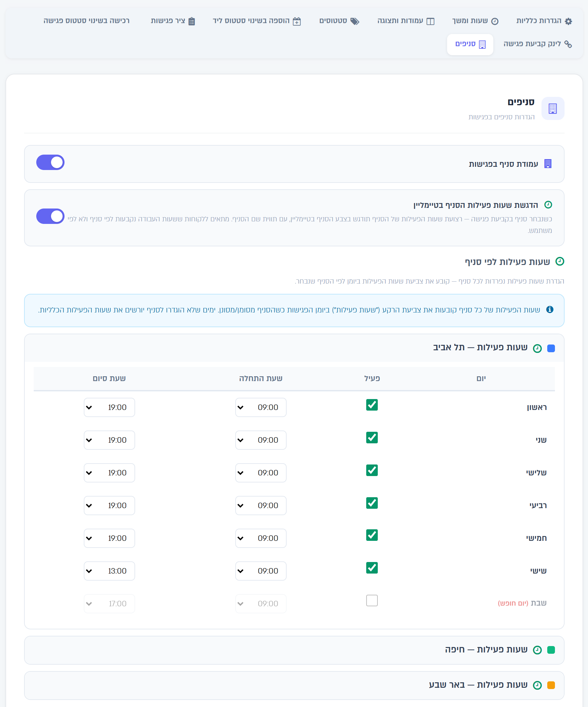Click the clock icon in the תל אביב header
588x707 pixels.
(537, 348)
